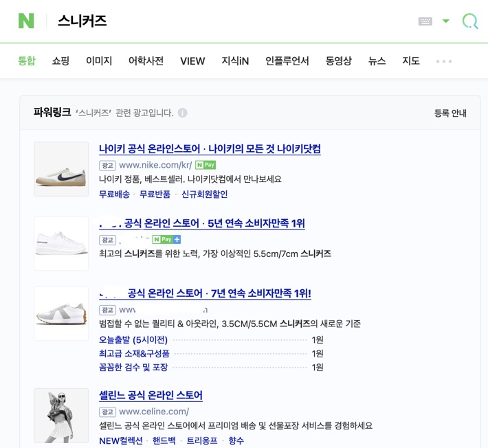Screen dimensions: 488x448
Task: Open the 최고급 소재&구성품 link
Action: tap(134, 353)
